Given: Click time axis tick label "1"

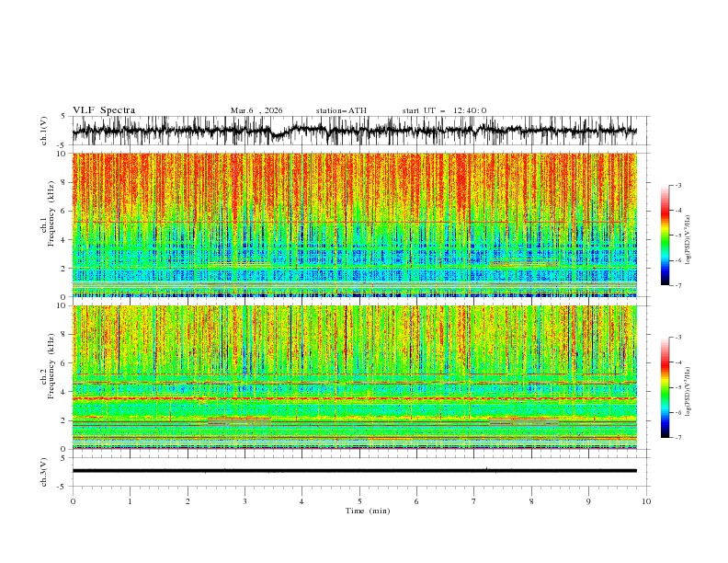Looking at the screenshot, I should click(130, 501).
